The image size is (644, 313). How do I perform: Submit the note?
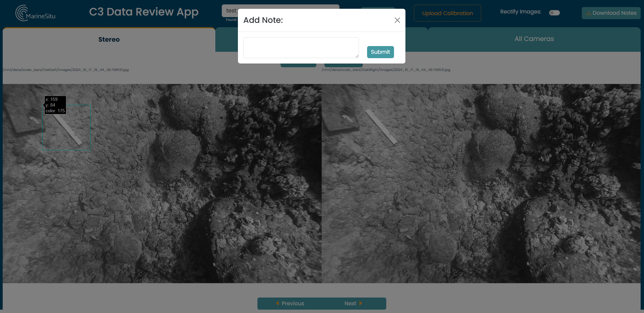[380, 52]
